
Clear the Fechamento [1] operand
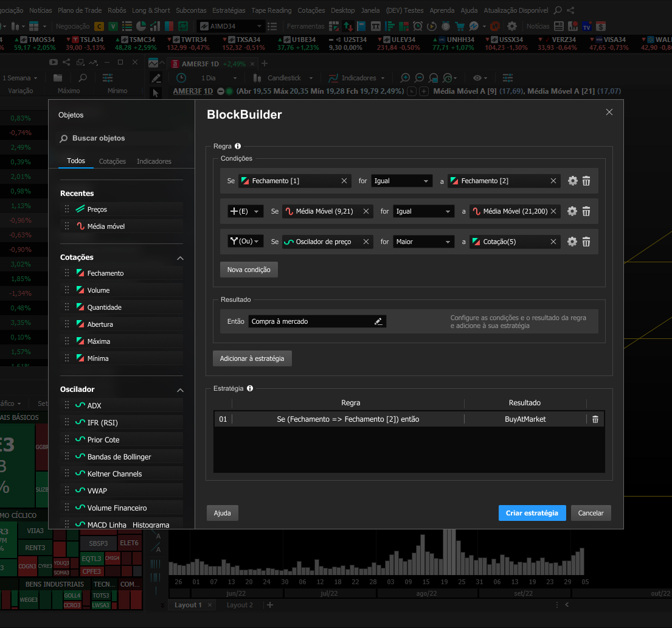344,181
